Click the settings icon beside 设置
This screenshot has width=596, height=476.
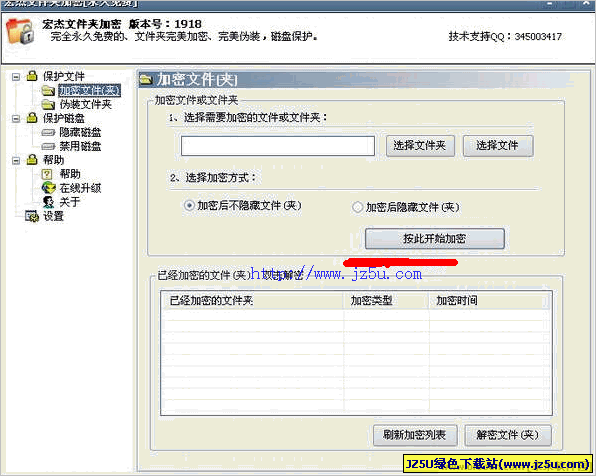tap(32, 216)
